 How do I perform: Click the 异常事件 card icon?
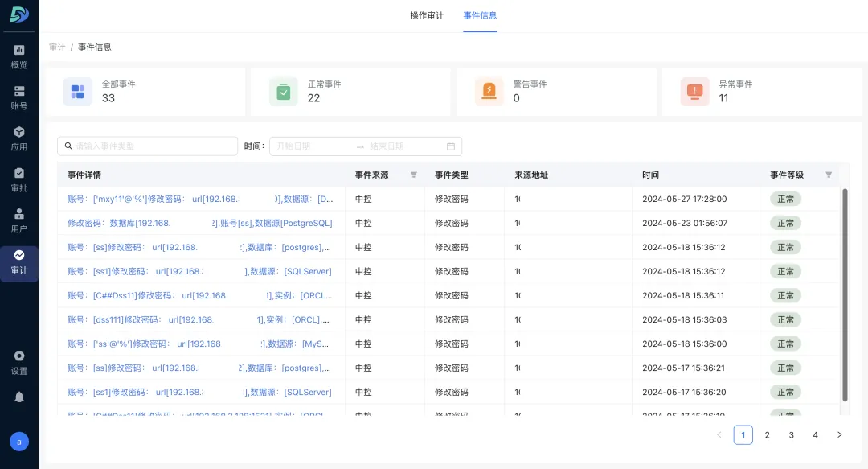click(x=694, y=91)
